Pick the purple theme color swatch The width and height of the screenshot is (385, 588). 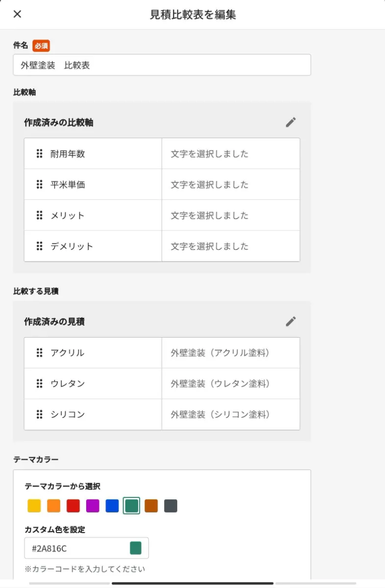pos(93,506)
